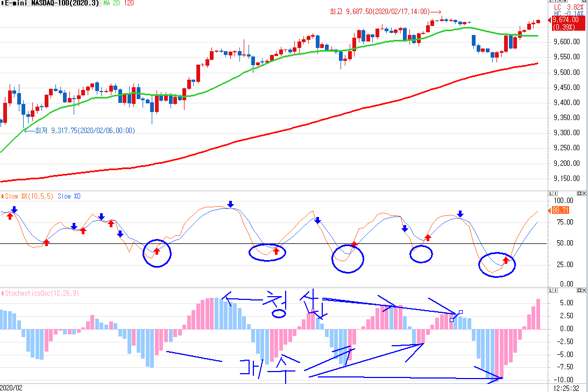Viewport: 588px width, 392px height.
Task: Click the I button on the Slow %K panel
Action: click(x=555, y=194)
